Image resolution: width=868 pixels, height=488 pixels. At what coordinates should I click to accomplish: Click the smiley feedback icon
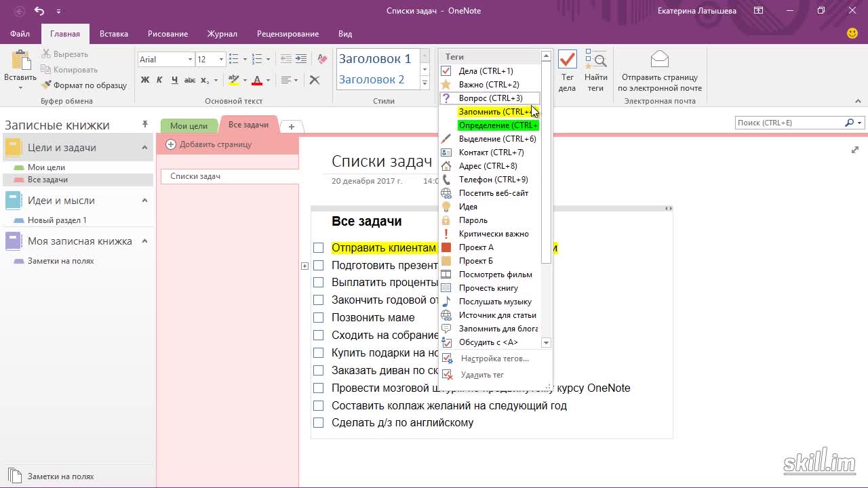pyautogui.click(x=852, y=33)
